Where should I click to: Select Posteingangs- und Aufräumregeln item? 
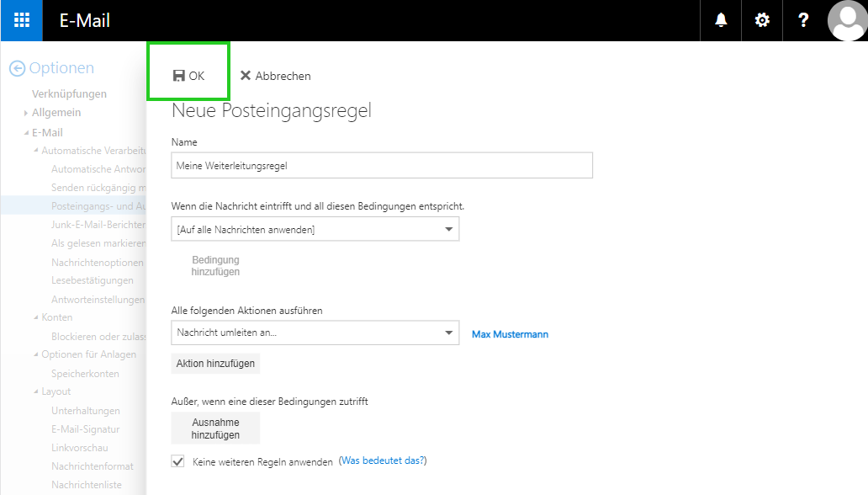click(98, 206)
